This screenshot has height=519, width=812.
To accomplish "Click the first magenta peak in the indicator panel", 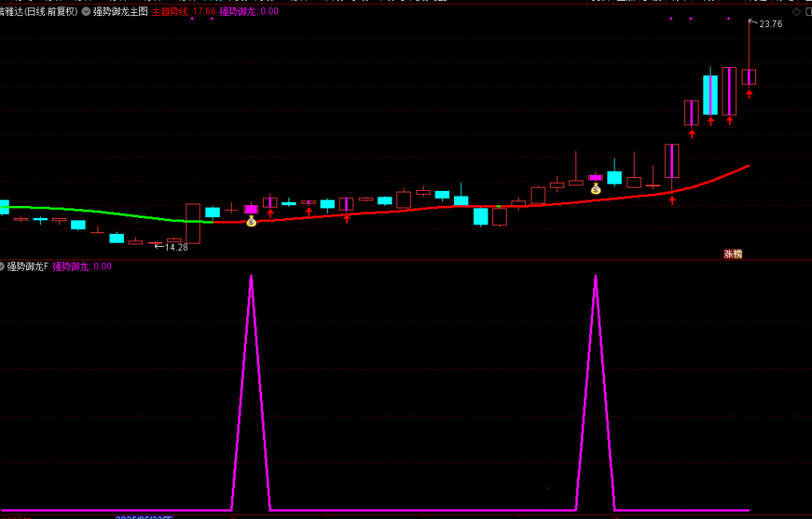I will 251,279.
